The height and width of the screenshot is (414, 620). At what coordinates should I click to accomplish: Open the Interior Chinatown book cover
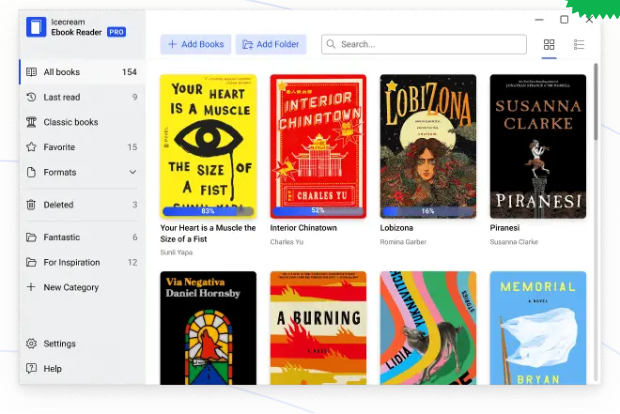click(318, 146)
